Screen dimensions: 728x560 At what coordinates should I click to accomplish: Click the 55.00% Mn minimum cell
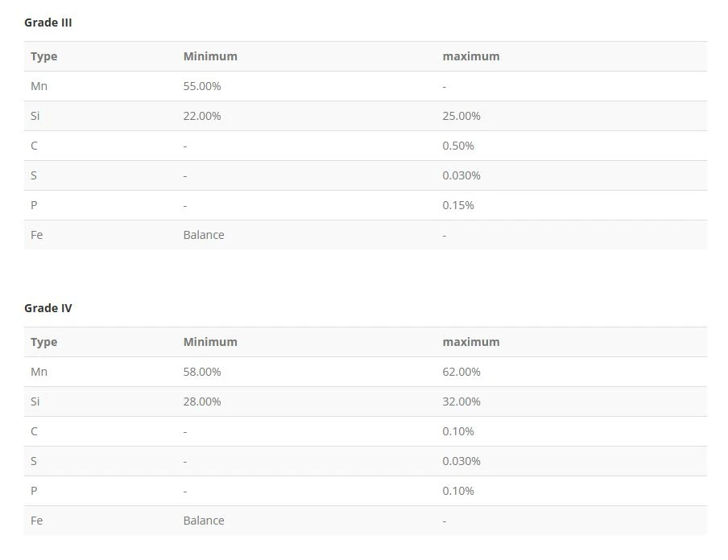(x=202, y=86)
